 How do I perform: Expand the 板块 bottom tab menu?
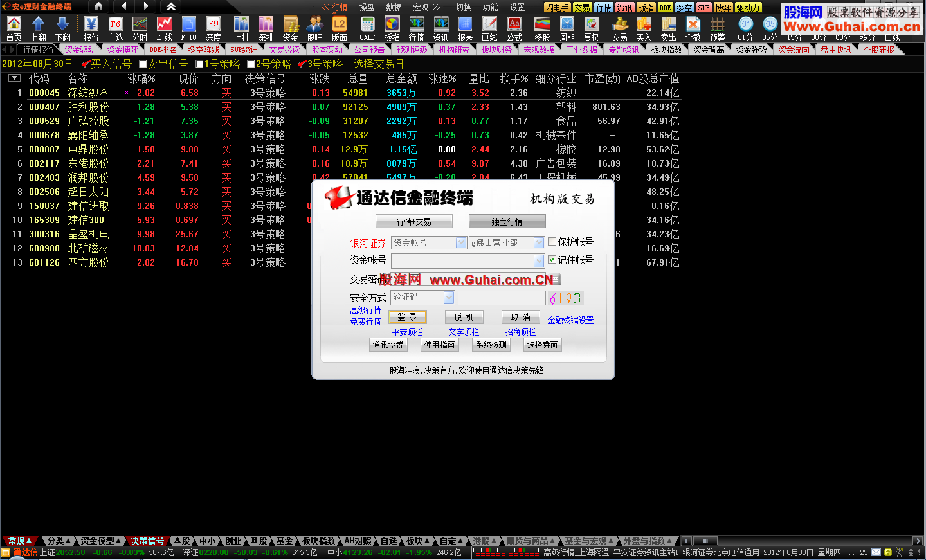tap(418, 541)
